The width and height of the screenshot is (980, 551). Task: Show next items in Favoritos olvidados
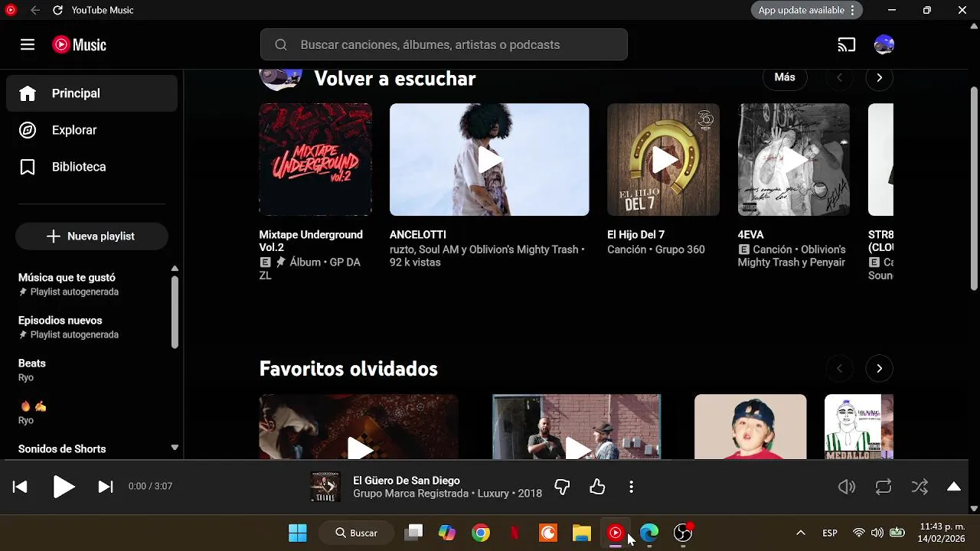tap(879, 369)
